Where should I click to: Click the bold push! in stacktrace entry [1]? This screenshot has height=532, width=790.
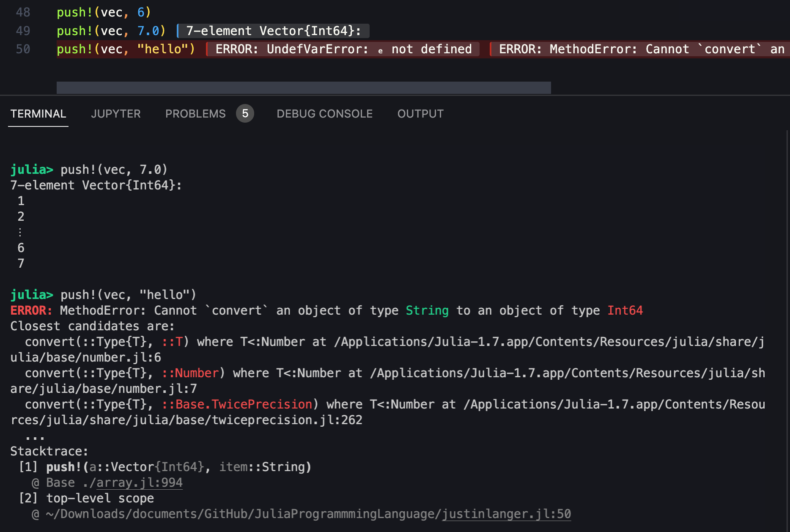tap(63, 467)
